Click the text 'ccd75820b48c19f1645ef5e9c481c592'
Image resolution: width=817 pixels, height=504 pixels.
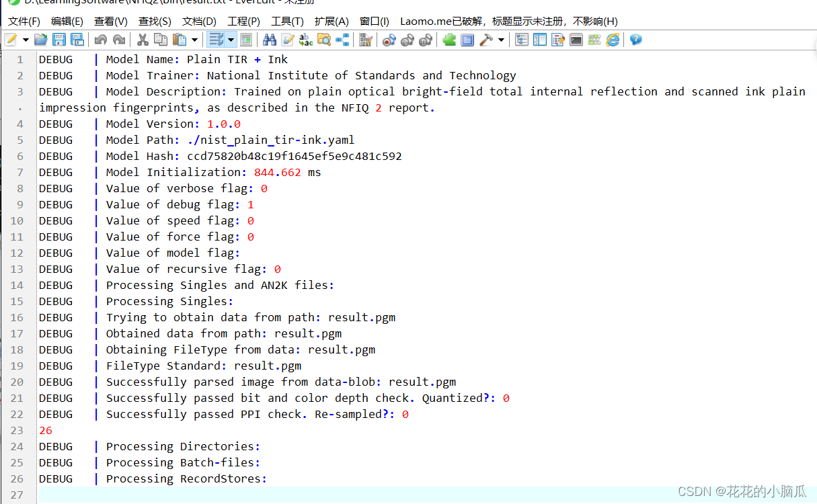(295, 156)
